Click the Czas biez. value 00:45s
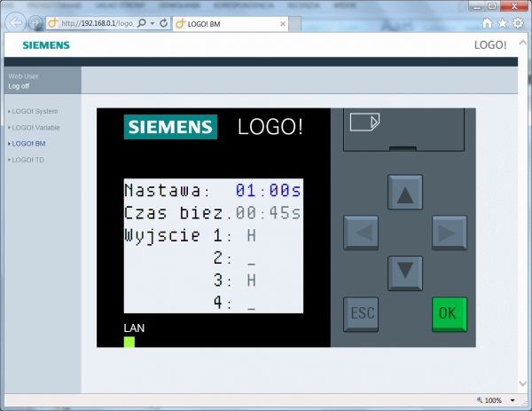 pyautogui.click(x=268, y=213)
